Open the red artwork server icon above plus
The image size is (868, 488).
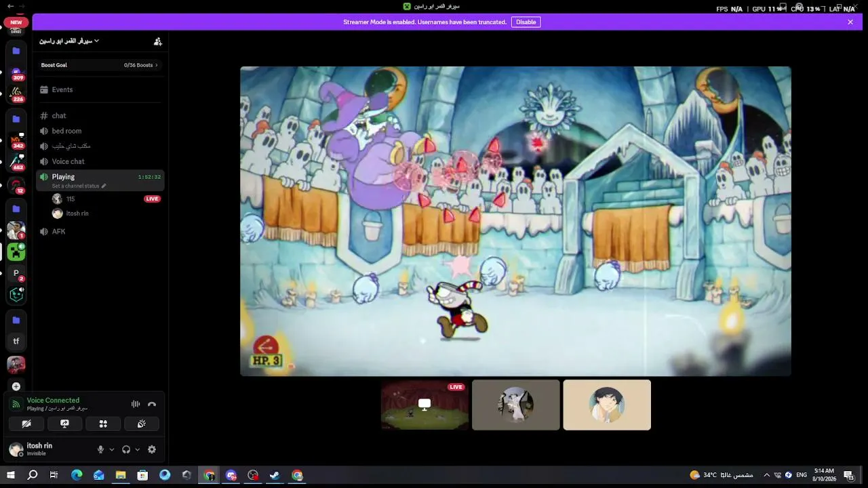[x=16, y=365]
